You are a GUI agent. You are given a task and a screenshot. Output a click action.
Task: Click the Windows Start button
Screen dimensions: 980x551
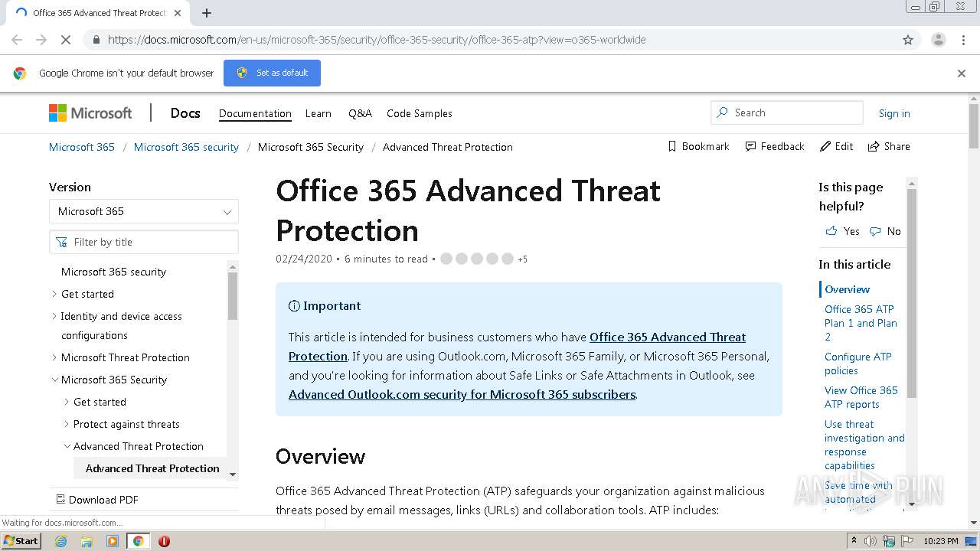click(21, 541)
